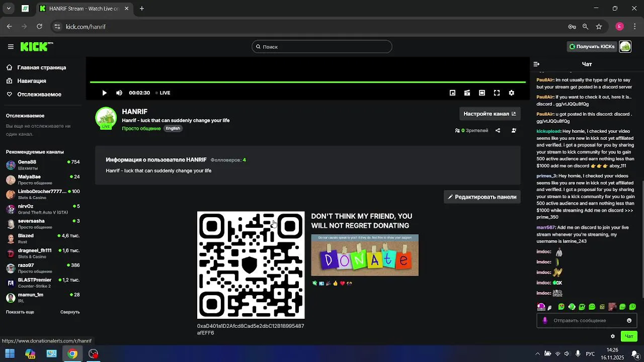Image resolution: width=644 pixels, height=362 pixels.
Task: Open player settings gear
Action: click(512, 93)
